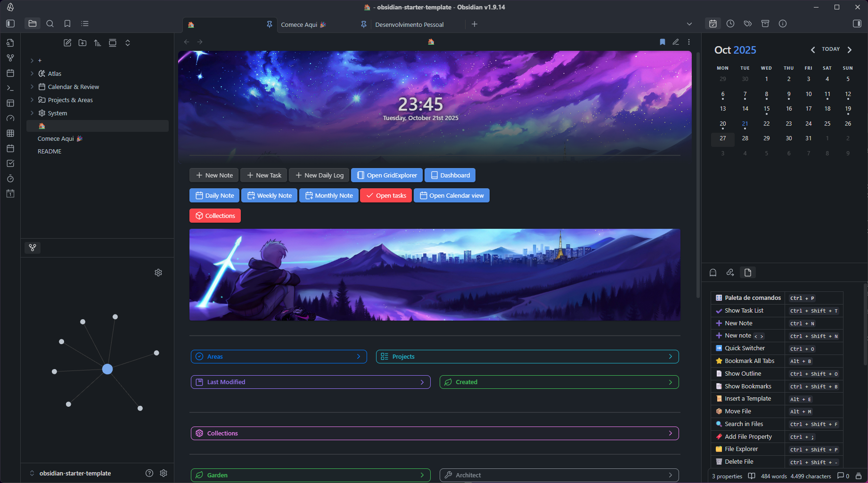Open the table grid ribbon icon

coord(10,133)
